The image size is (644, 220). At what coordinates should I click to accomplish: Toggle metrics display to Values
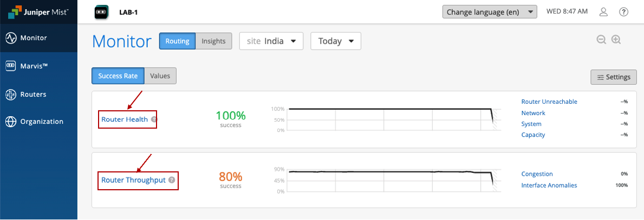(x=160, y=76)
